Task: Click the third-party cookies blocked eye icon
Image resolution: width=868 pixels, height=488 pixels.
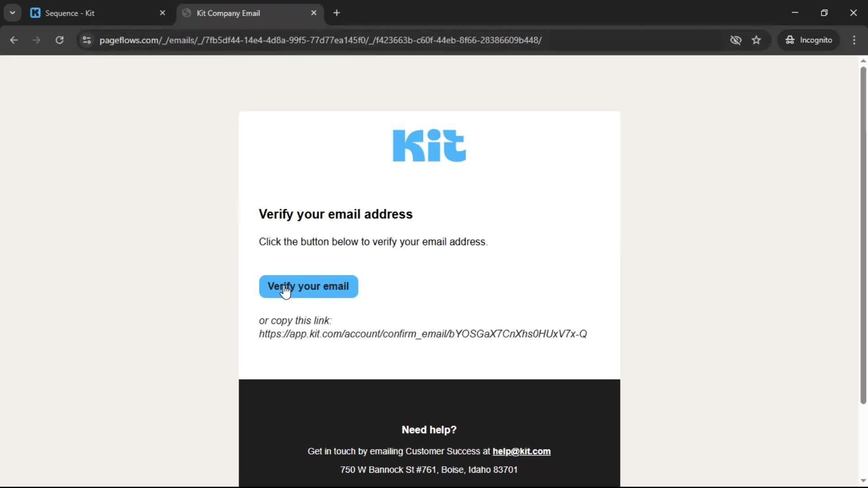Action: [736, 40]
